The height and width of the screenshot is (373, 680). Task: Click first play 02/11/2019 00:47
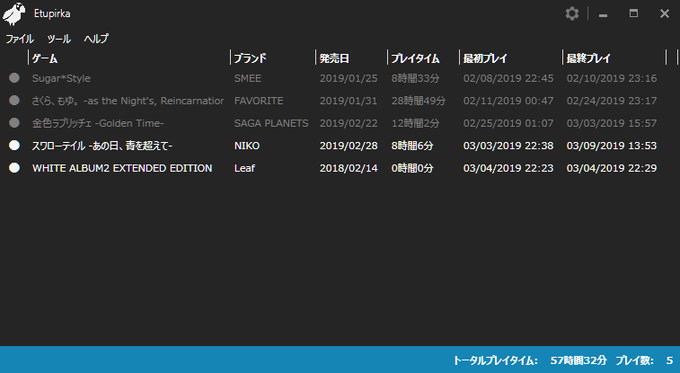[x=508, y=101]
